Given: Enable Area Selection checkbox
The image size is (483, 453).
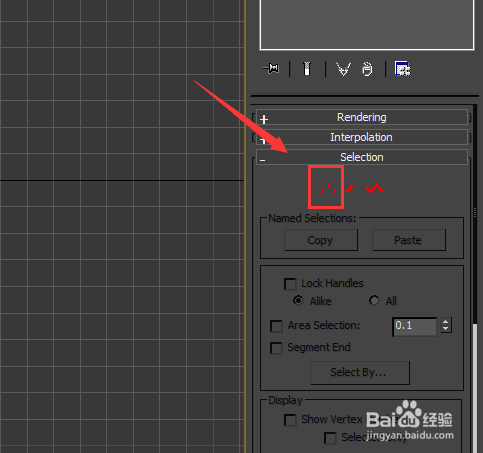Looking at the screenshot, I should 276,326.
